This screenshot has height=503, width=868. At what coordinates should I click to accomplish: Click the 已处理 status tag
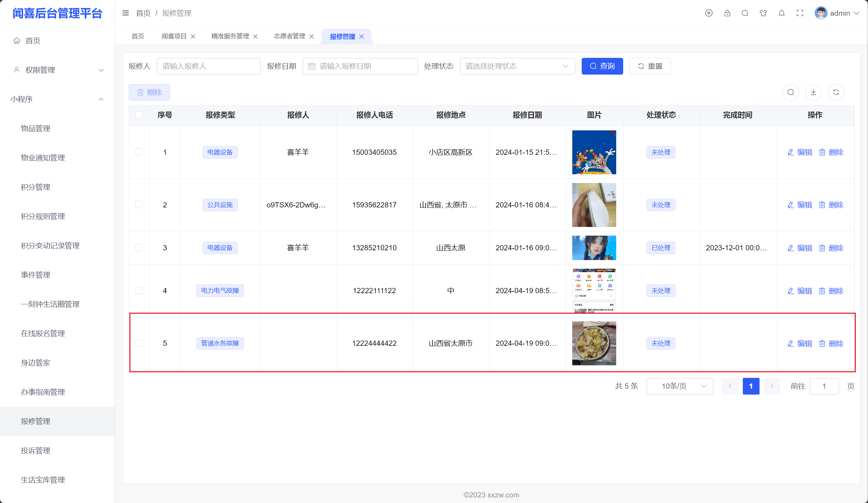661,248
